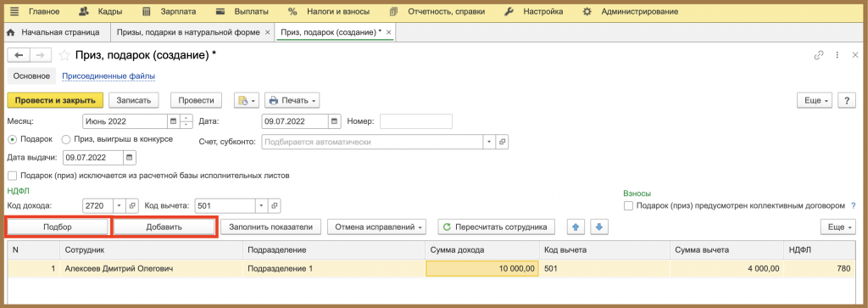
Task: Move row down with blue arrow
Action: tap(599, 227)
